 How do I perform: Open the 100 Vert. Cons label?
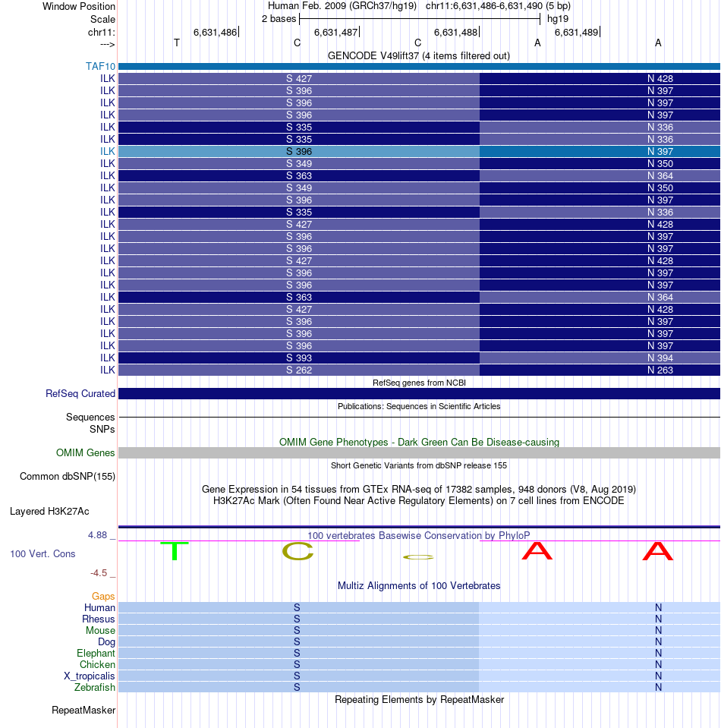(43, 553)
